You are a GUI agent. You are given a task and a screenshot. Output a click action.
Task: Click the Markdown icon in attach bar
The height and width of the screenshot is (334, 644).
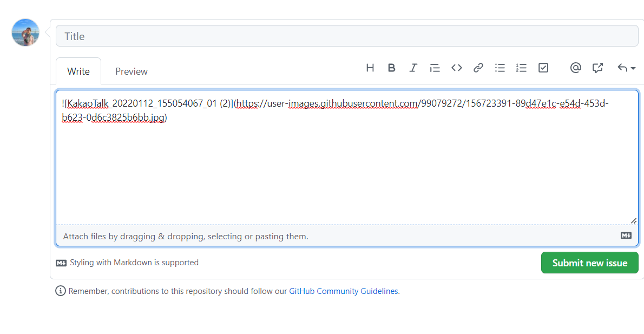click(626, 235)
